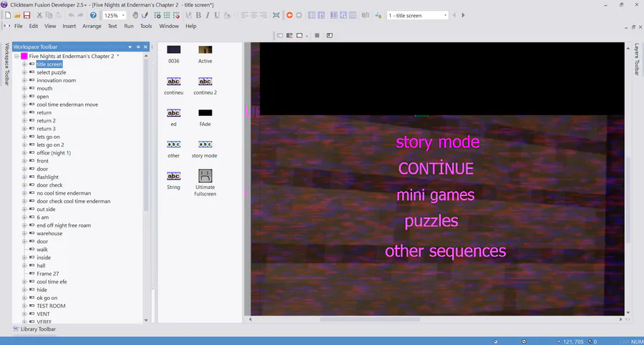This screenshot has width=644, height=345.
Task: Select 'story mode' text in frame
Action: [438, 142]
